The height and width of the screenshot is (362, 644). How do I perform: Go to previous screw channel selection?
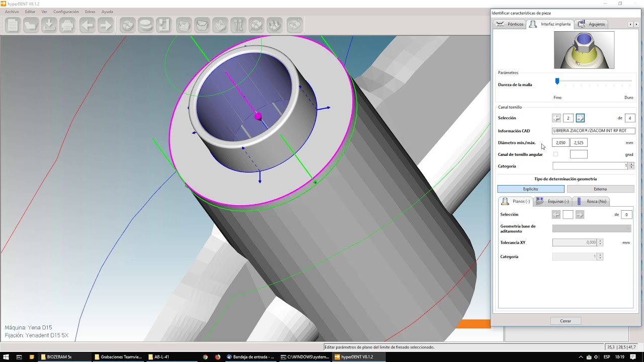(x=556, y=118)
